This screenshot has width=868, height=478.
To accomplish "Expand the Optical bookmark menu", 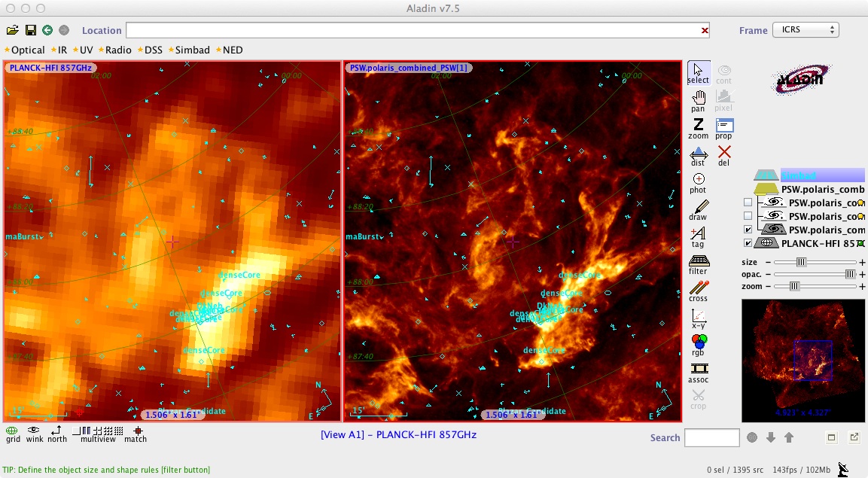I will tap(27, 50).
